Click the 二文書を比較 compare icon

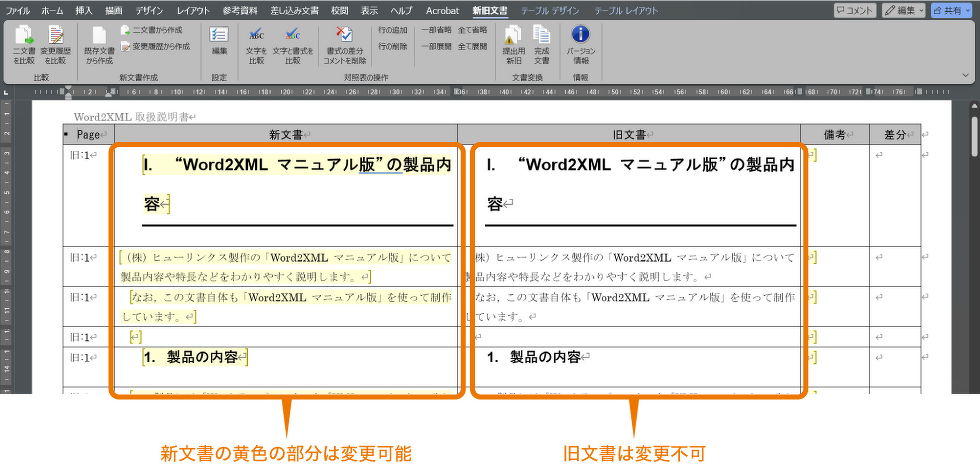click(23, 45)
